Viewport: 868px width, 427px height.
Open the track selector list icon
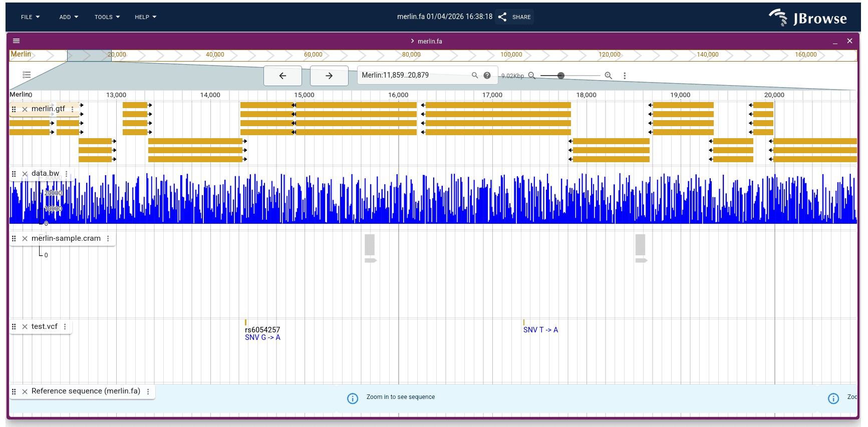[27, 75]
